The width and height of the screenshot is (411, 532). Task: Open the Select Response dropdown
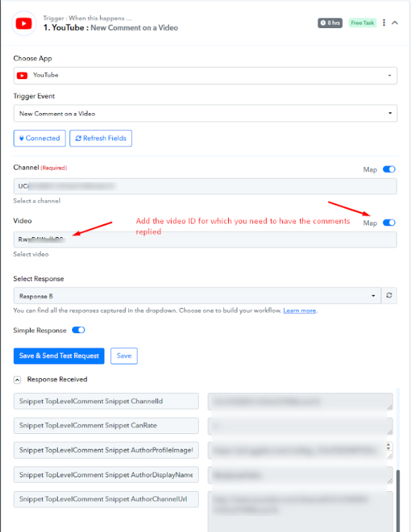tap(197, 296)
